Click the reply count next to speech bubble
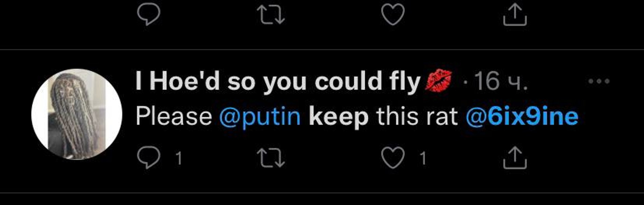 (178, 159)
